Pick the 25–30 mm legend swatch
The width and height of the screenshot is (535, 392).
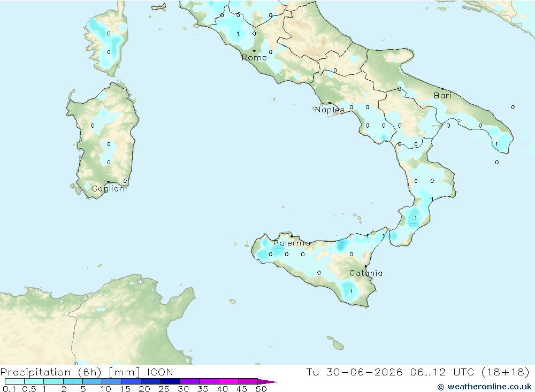click(x=170, y=381)
